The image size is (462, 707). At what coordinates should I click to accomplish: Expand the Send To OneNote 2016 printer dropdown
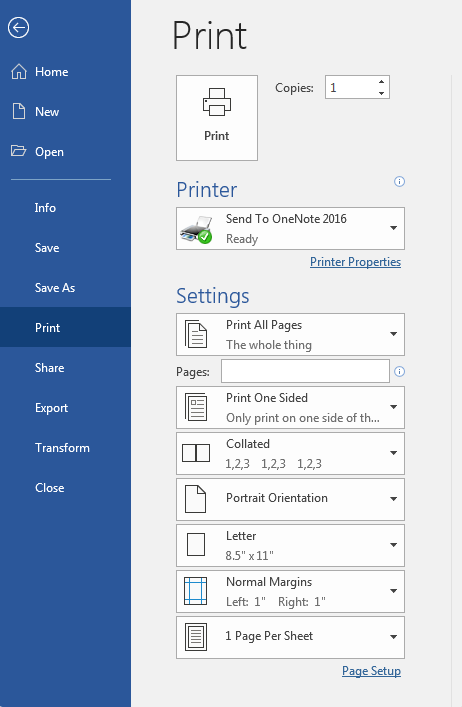[x=290, y=229]
